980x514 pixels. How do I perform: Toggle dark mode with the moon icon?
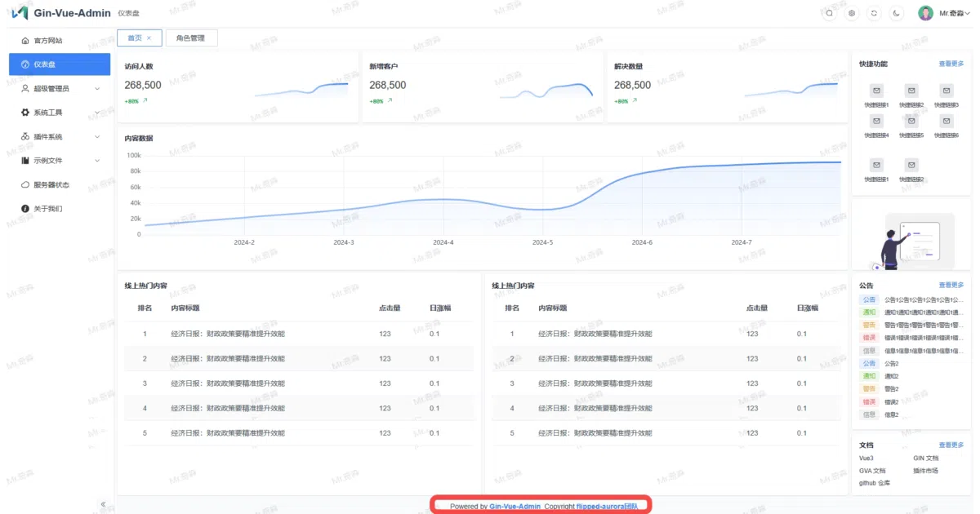pyautogui.click(x=896, y=13)
